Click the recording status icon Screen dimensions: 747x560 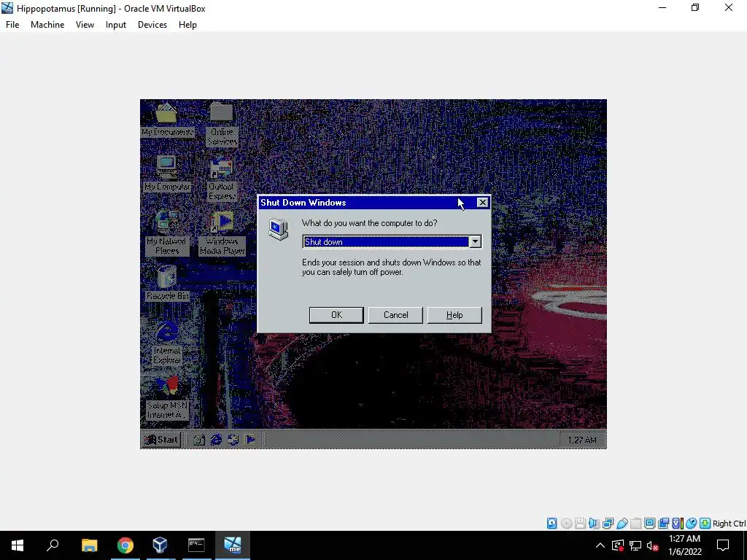pyautogui.click(x=663, y=524)
